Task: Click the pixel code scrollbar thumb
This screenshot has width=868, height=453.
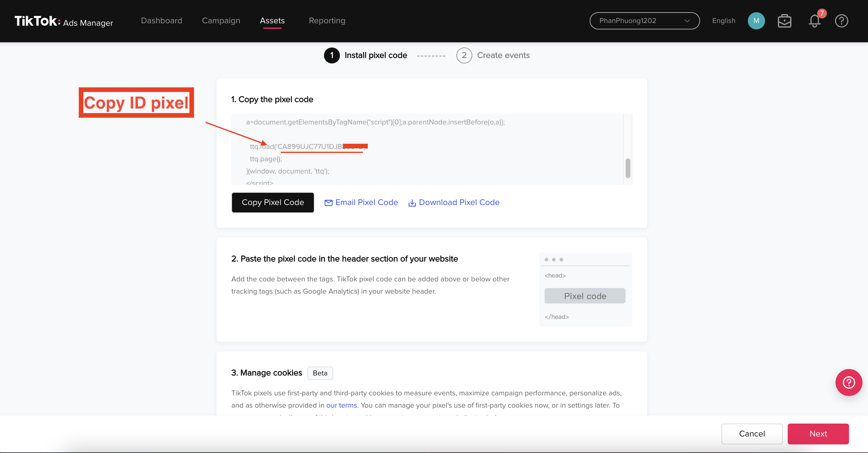Action: pyautogui.click(x=627, y=168)
